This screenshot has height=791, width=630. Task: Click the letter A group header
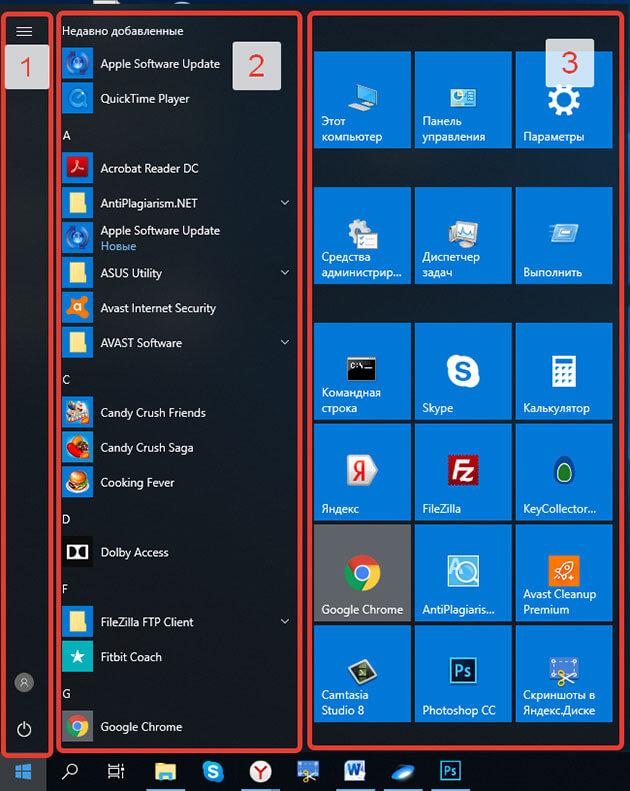click(x=67, y=135)
